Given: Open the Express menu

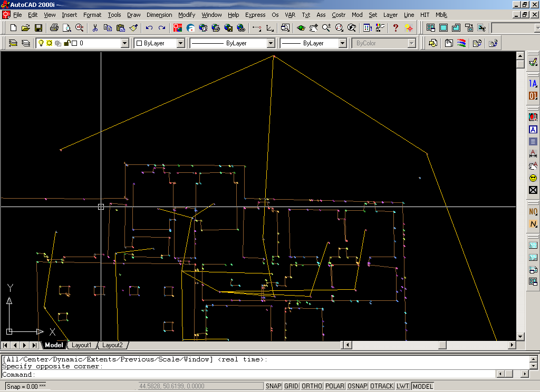Looking at the screenshot, I should click(255, 15).
